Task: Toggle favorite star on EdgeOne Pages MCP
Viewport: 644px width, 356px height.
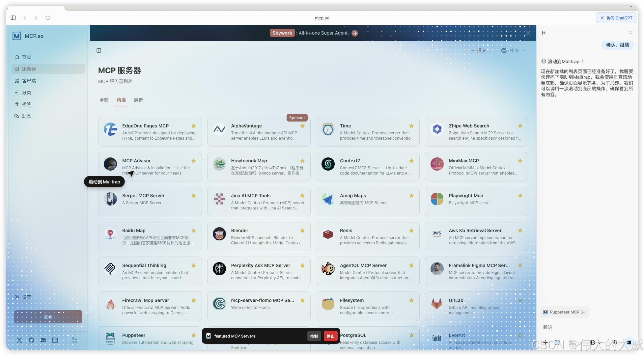Action: point(194,126)
